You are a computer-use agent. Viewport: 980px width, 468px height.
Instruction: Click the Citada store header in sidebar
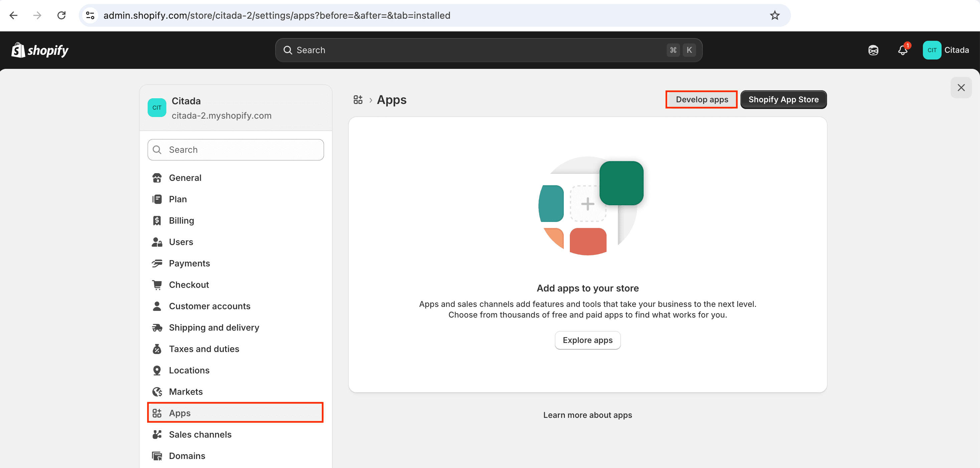[x=235, y=108]
